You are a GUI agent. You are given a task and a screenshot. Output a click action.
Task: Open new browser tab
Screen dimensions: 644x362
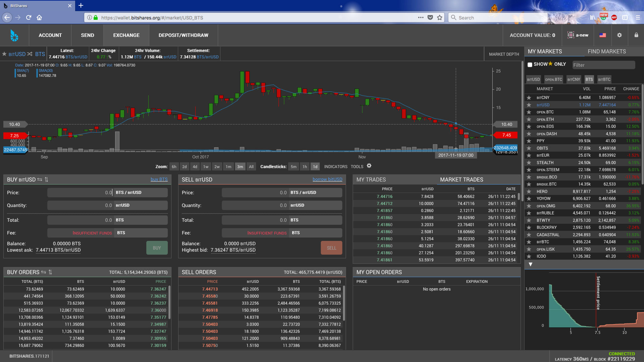pyautogui.click(x=81, y=5)
